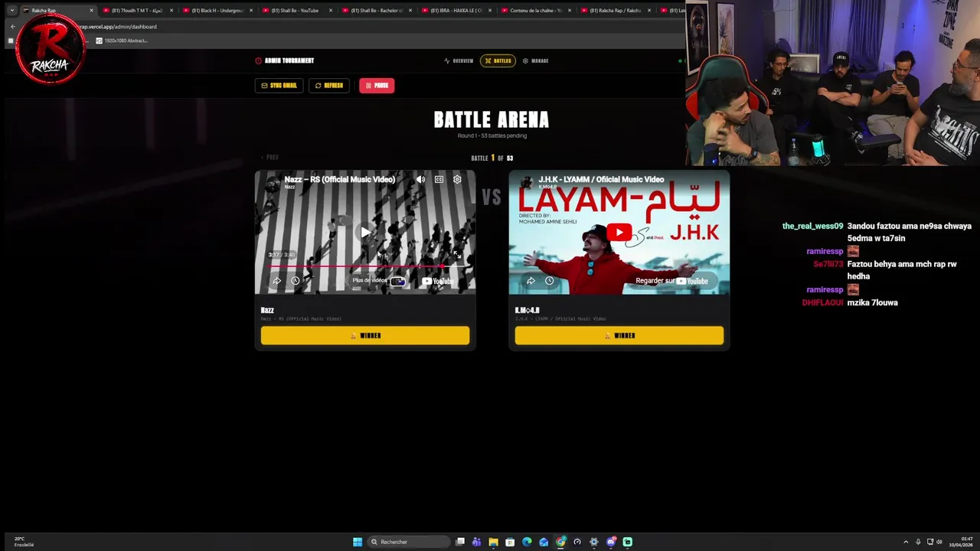The width and height of the screenshot is (980, 551).
Task: Mute the Nazz video volume icon
Action: tap(420, 179)
